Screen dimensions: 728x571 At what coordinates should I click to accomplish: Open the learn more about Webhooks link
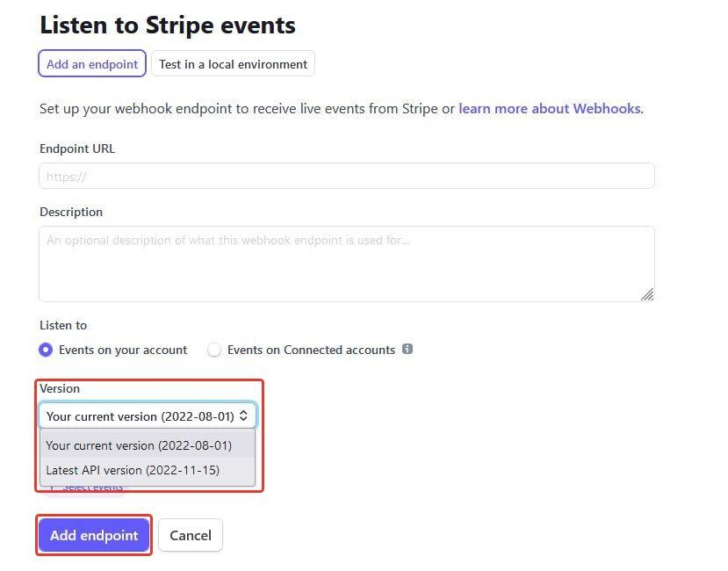point(551,109)
